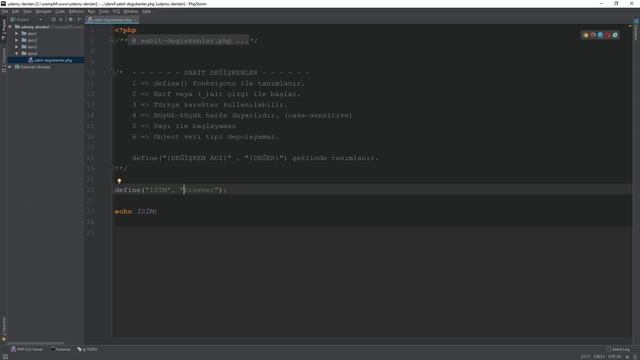640x360 pixels.
Task: Click the CRLF line separator in status bar
Action: point(599,357)
